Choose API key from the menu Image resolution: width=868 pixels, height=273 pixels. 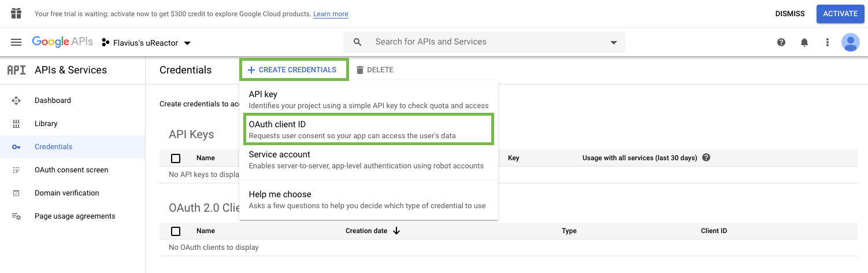[368, 99]
